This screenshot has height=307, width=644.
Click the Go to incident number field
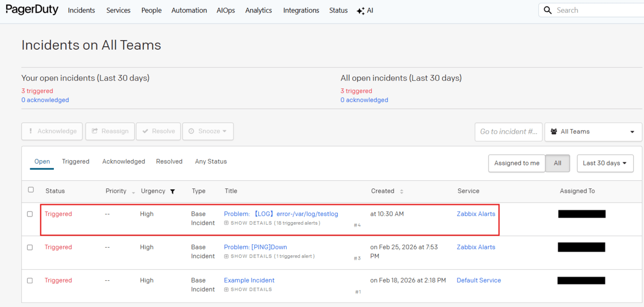click(508, 132)
